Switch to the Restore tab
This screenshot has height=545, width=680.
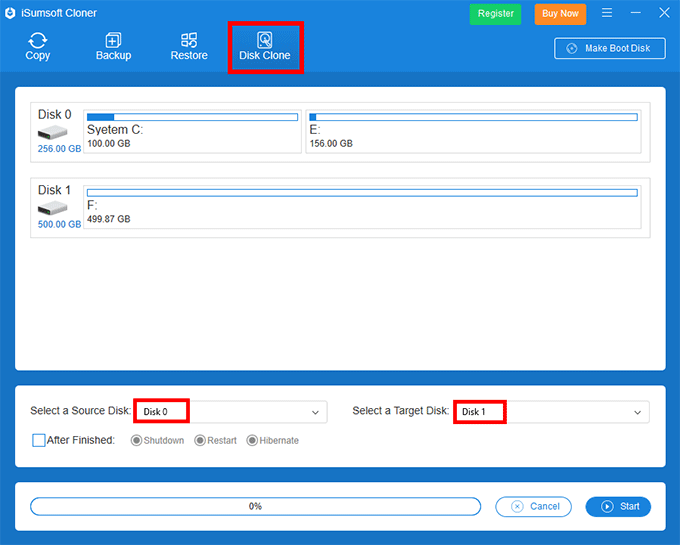click(x=189, y=46)
